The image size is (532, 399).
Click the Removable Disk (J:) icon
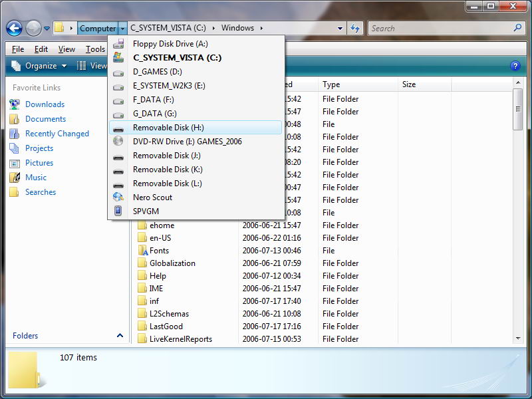118,158
